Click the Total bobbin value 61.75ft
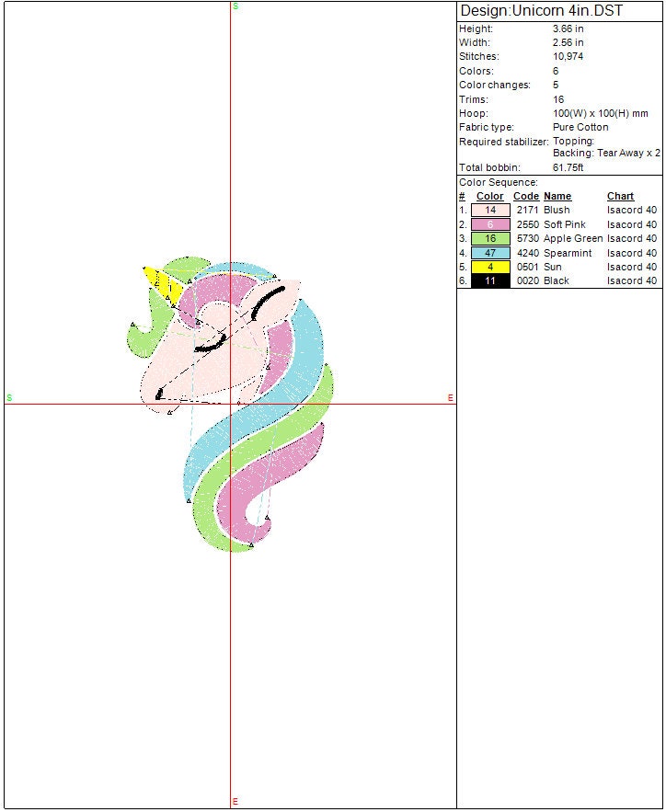The height and width of the screenshot is (812, 666). [568, 168]
